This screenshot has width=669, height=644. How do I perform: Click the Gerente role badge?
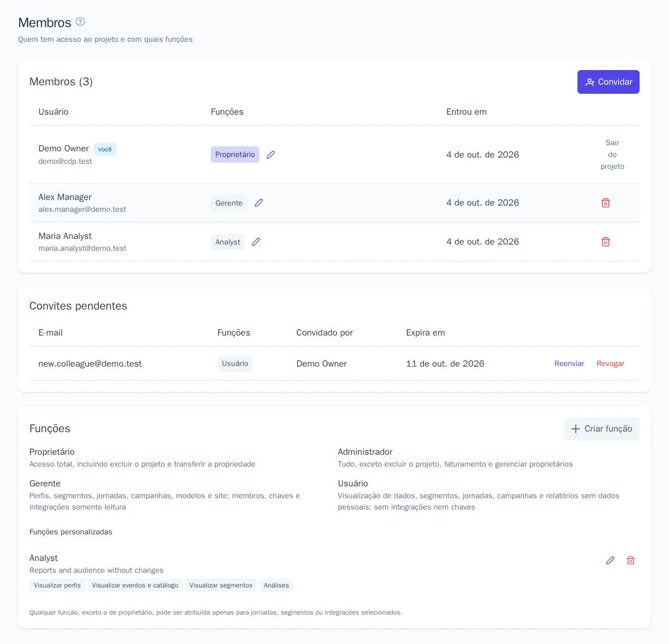(229, 203)
